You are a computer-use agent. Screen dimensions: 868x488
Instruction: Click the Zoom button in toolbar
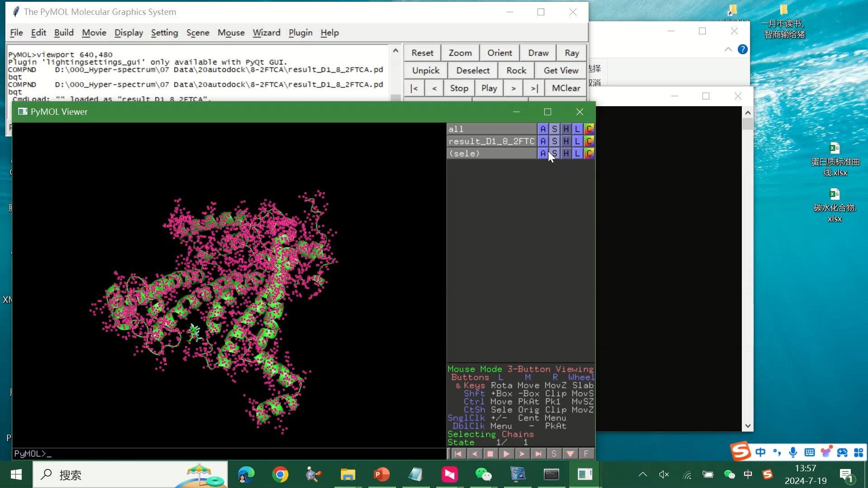(460, 53)
